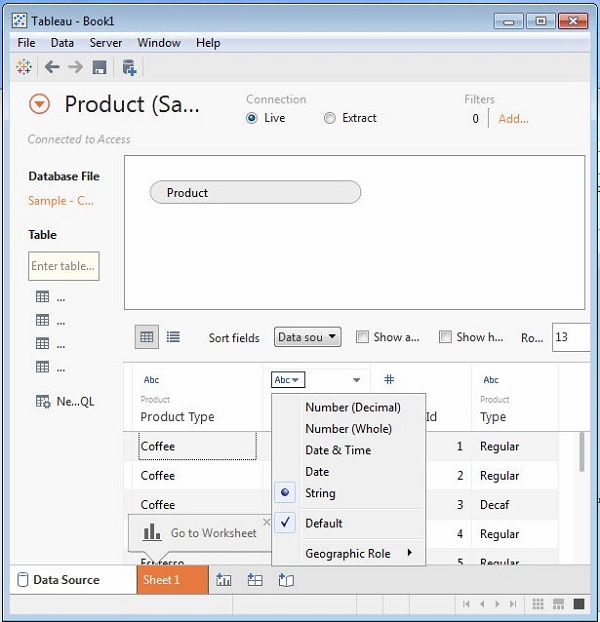Enable the Show aliases checkbox

(x=363, y=337)
